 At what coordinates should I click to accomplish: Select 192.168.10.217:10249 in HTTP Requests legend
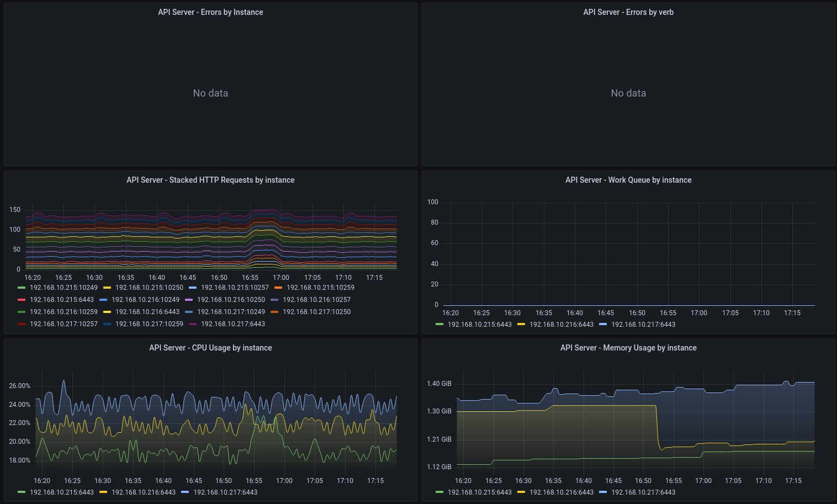231,312
